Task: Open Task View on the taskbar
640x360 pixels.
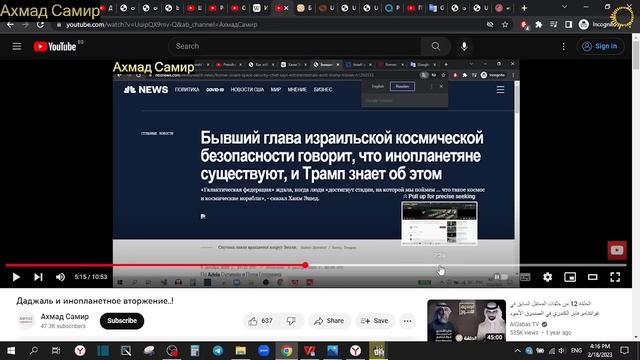Action: (56, 351)
